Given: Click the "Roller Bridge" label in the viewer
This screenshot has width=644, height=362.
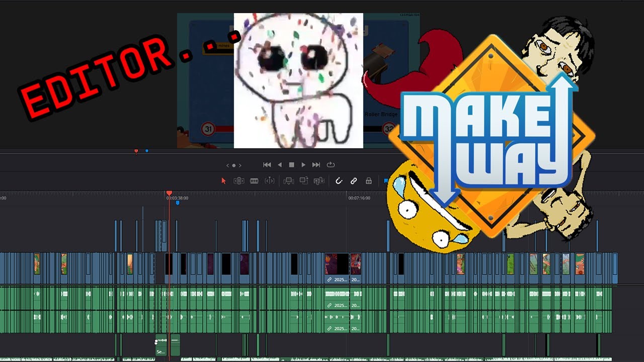Looking at the screenshot, I should click(x=380, y=115).
